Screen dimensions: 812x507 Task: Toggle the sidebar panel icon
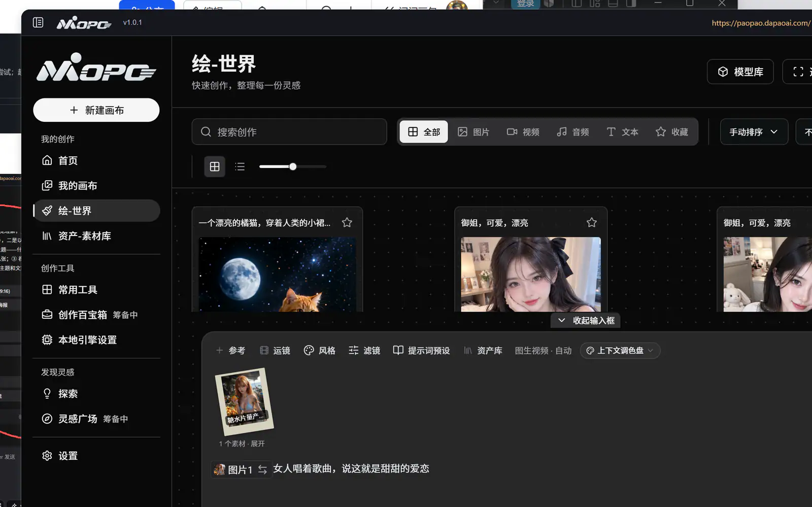[x=38, y=22]
